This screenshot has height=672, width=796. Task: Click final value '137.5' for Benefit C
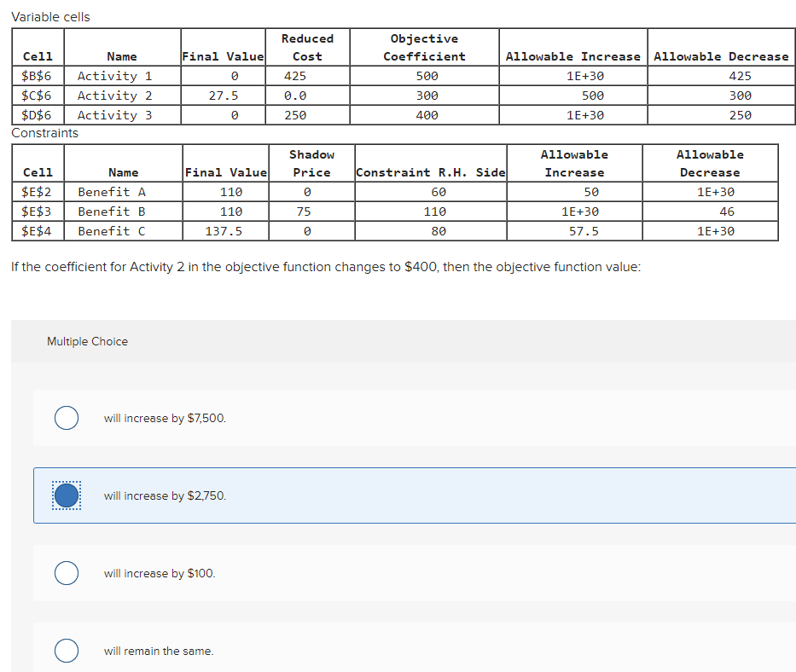click(x=224, y=231)
